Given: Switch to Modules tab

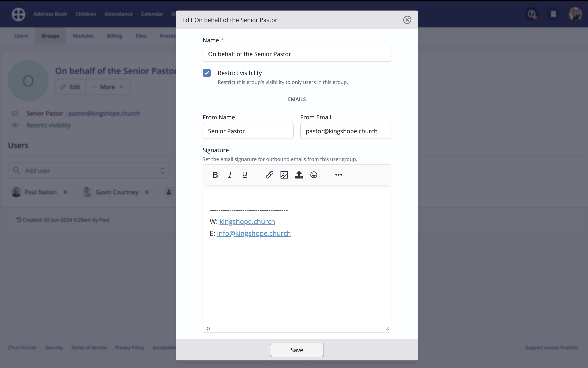Looking at the screenshot, I should 83,36.
